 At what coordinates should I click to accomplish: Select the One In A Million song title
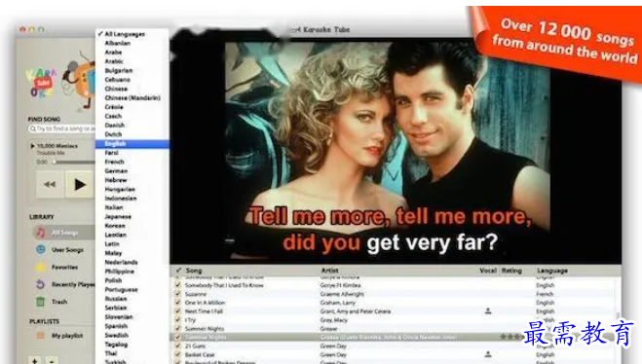point(206,303)
